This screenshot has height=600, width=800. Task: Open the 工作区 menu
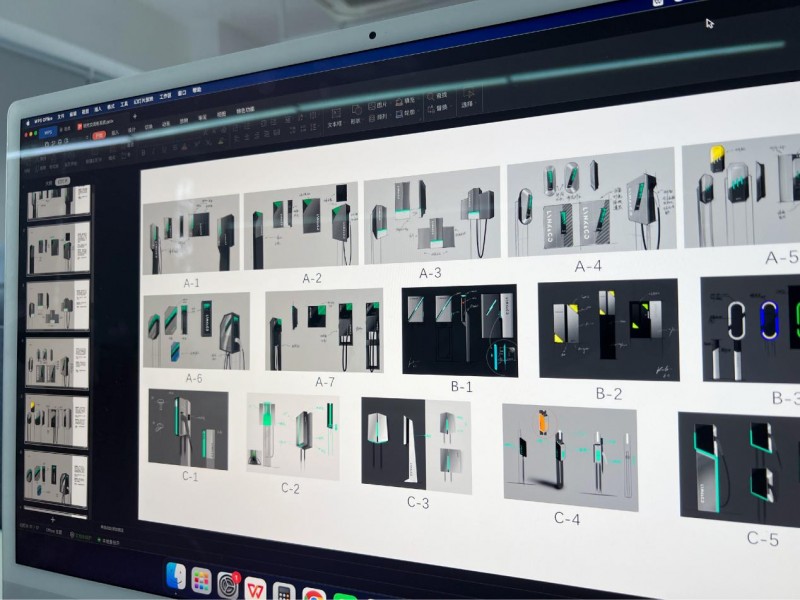pos(165,96)
